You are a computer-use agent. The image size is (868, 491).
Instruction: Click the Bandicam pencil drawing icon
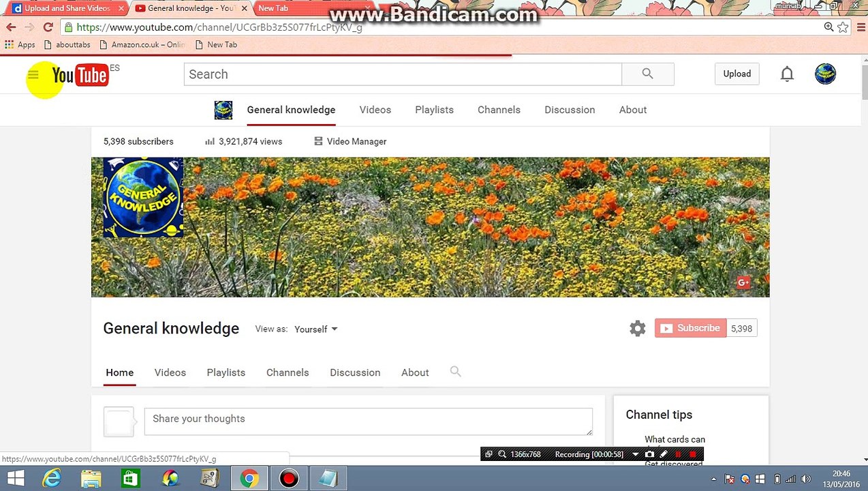(x=664, y=454)
